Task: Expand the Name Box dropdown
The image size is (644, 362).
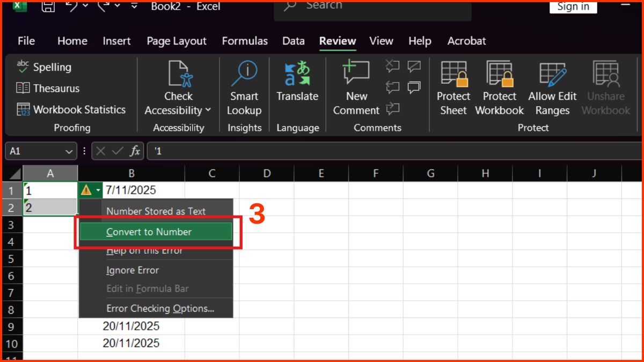Action: [68, 151]
